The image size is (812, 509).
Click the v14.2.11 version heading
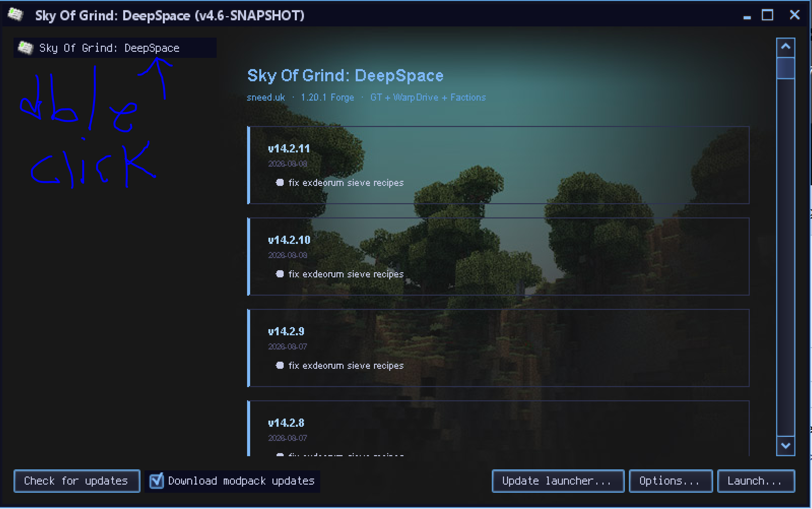click(289, 149)
